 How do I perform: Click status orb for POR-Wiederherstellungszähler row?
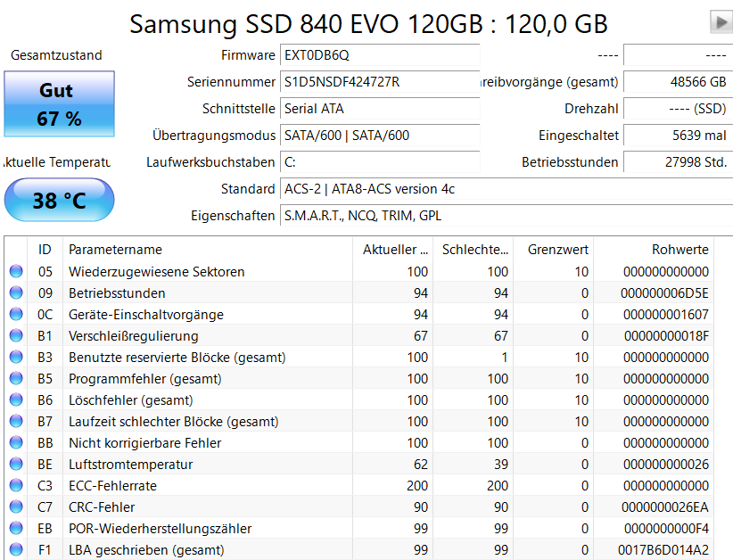point(16,528)
